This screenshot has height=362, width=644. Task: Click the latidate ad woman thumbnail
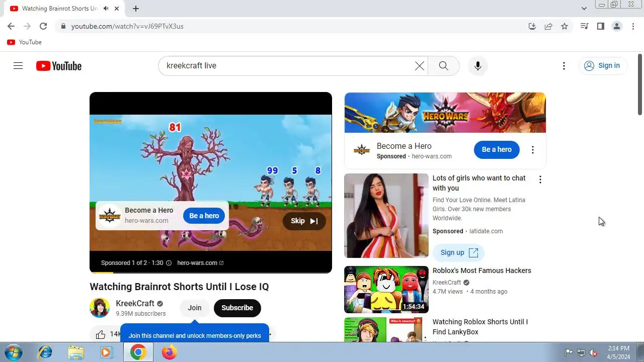[386, 216]
